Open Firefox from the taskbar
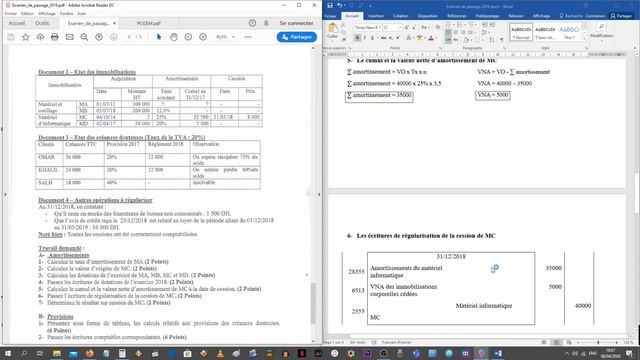 point(89,353)
